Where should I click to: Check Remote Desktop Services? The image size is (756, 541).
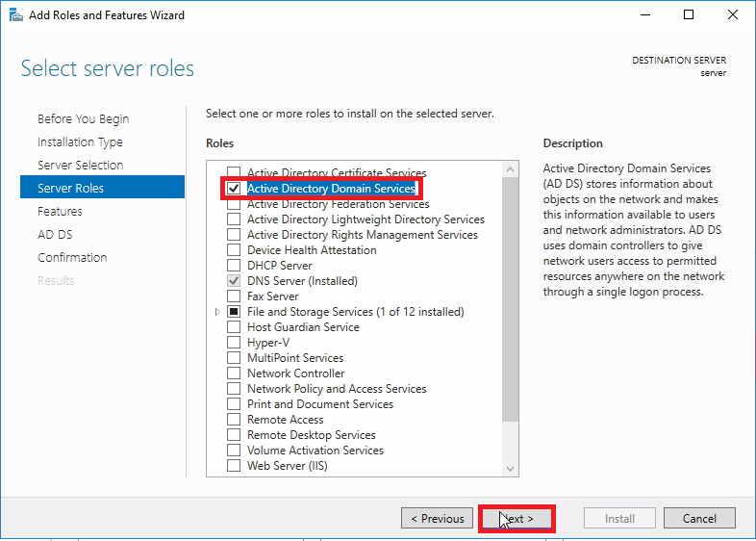(234, 435)
